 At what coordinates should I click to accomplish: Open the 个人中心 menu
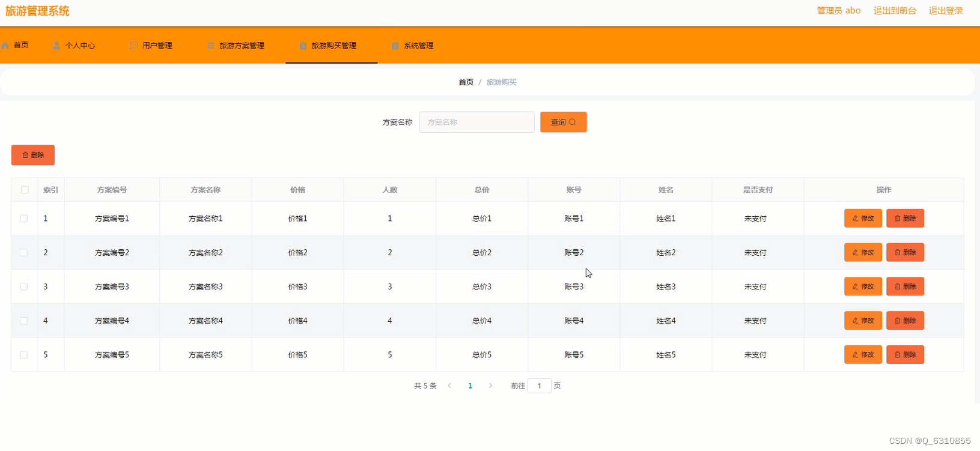(79, 46)
